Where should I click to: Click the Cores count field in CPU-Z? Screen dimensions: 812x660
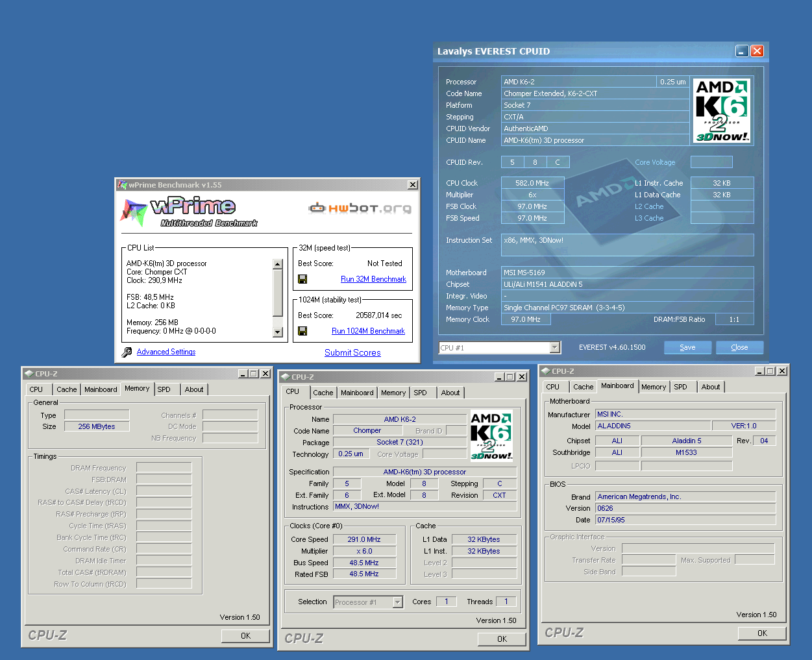(x=447, y=602)
